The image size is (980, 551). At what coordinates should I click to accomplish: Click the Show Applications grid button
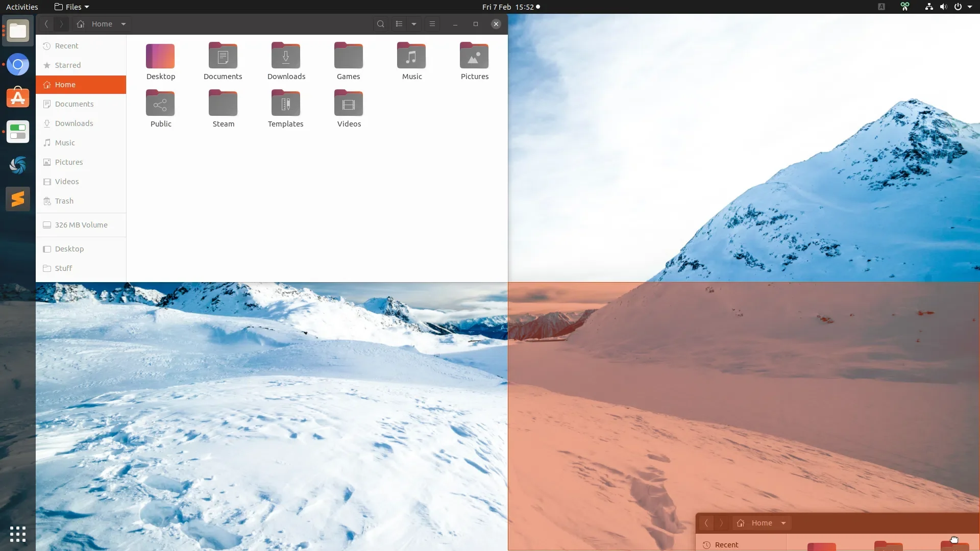18,534
